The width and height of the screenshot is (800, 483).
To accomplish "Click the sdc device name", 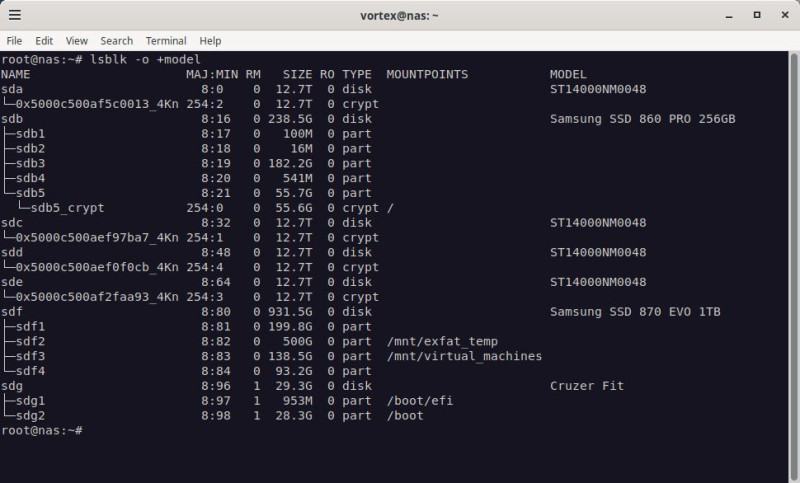I will click(12, 222).
